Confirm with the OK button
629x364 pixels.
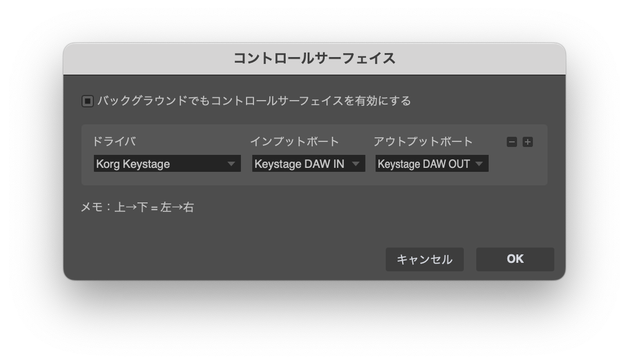[x=515, y=259]
